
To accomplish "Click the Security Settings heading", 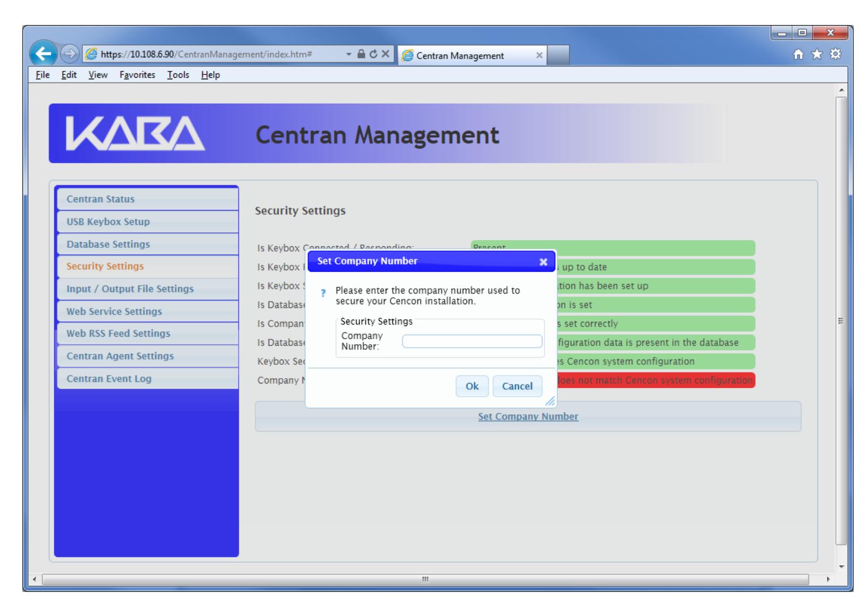I will pyautogui.click(x=300, y=211).
